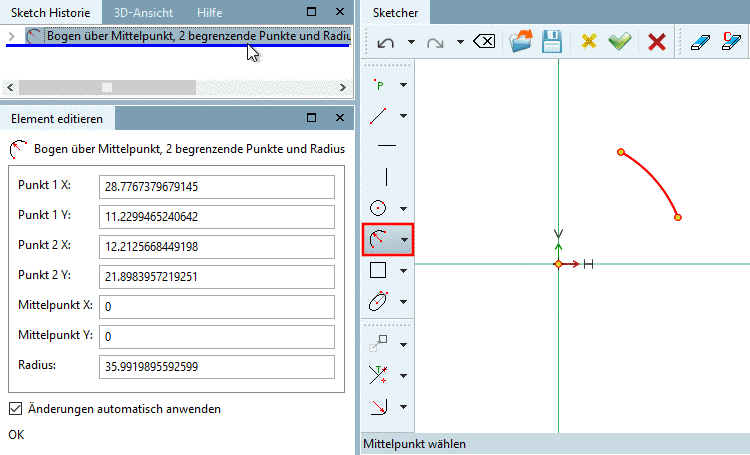Select the slot/ellipse tool icon
750x455 pixels.
(x=378, y=301)
